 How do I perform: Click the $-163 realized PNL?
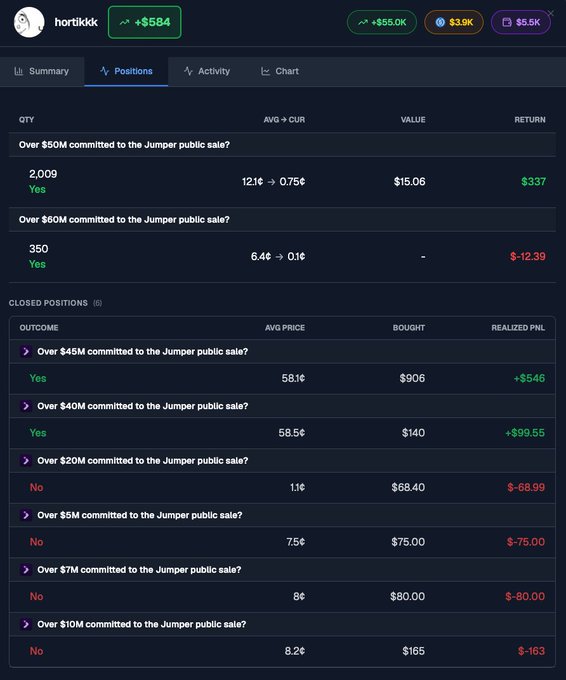click(x=531, y=652)
